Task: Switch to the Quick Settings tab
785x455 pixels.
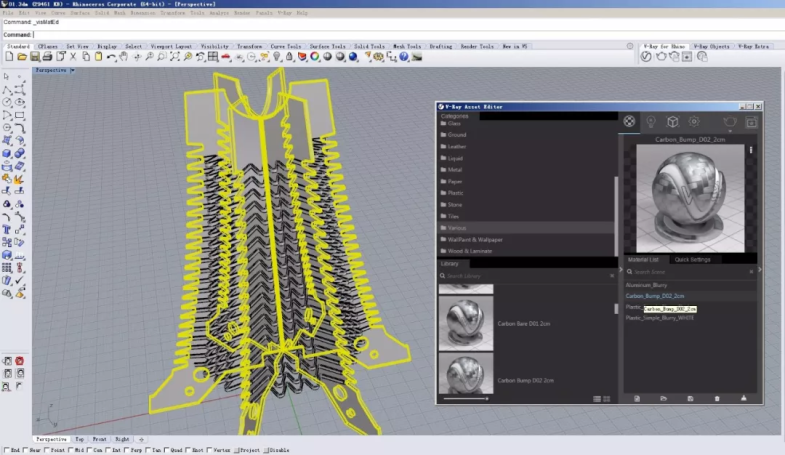Action: pos(692,259)
